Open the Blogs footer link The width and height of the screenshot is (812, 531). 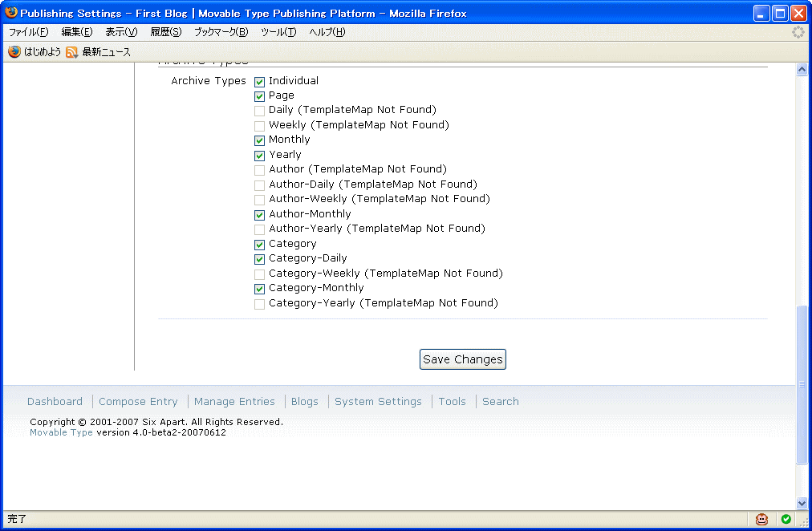[305, 402]
